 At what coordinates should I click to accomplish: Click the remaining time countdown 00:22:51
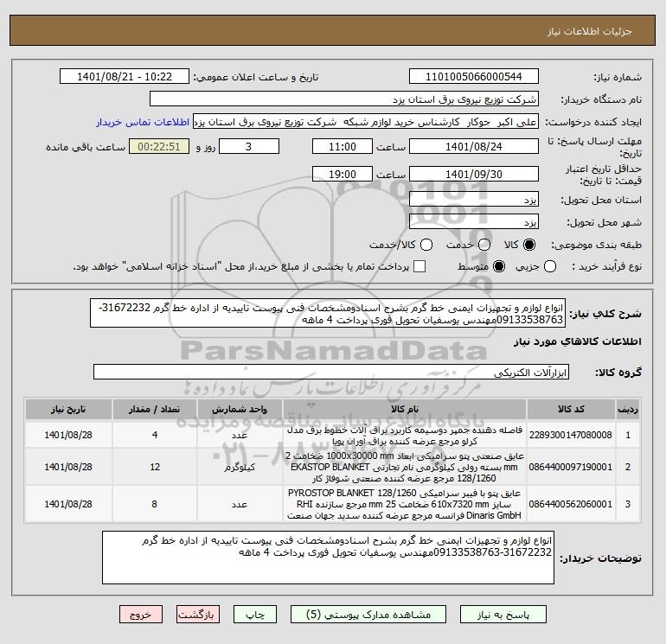pos(159,146)
